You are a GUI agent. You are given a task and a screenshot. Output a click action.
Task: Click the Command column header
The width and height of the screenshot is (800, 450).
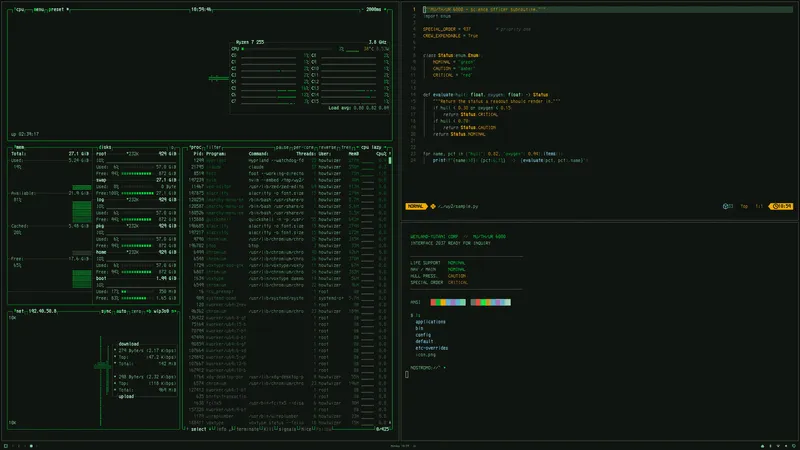tap(259, 154)
